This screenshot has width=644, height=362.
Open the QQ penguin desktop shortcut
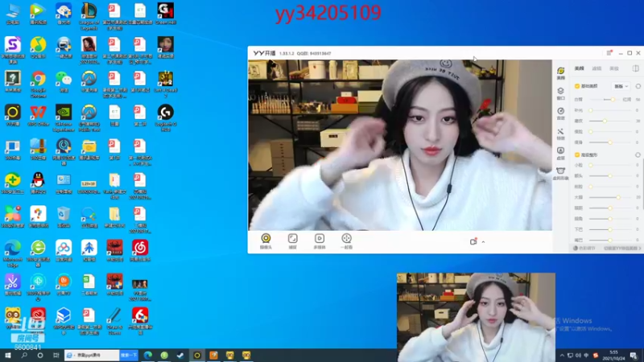(x=38, y=183)
